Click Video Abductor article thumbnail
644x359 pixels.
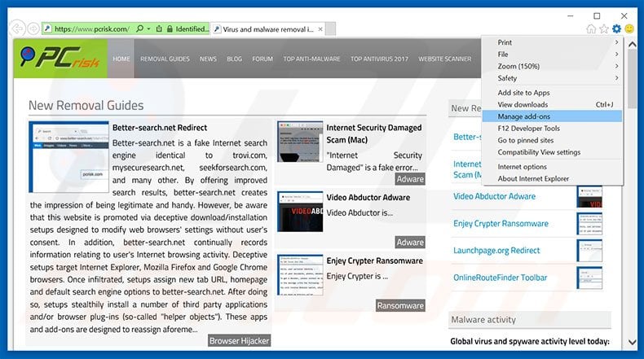(x=300, y=212)
